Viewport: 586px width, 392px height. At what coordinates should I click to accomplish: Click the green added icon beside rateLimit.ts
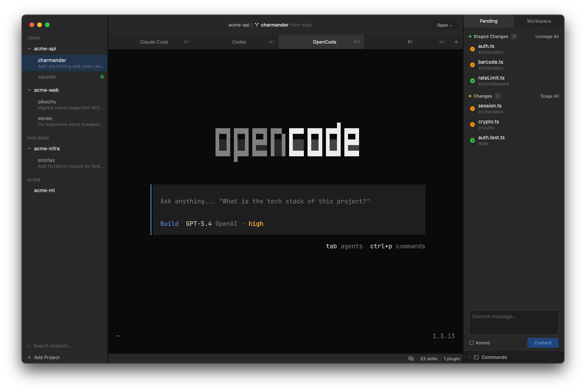(472, 81)
